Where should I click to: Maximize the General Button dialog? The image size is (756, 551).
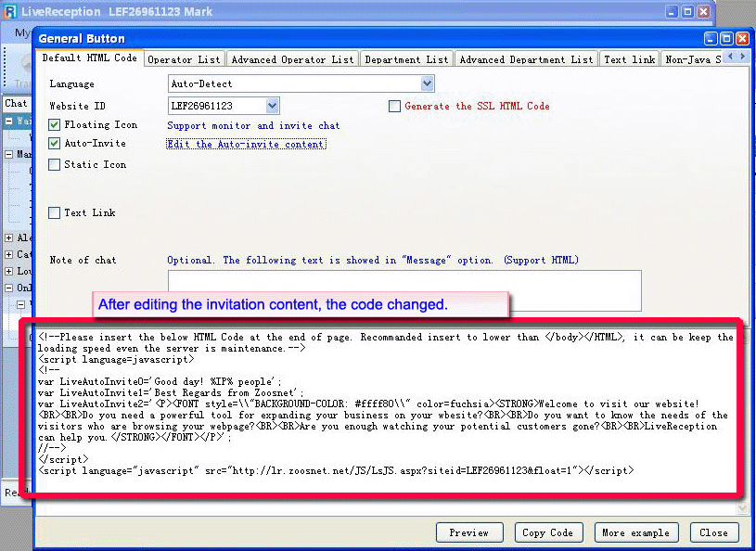point(726,39)
